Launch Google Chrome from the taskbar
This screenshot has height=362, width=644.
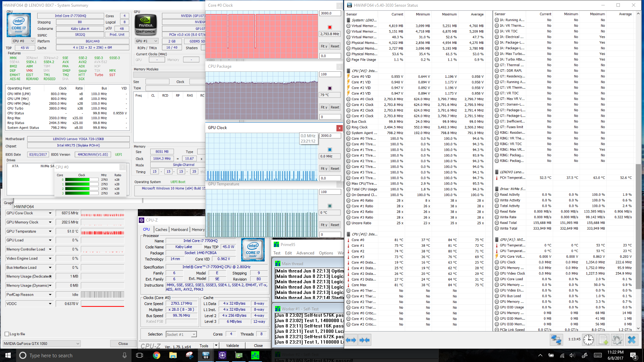tap(157, 355)
